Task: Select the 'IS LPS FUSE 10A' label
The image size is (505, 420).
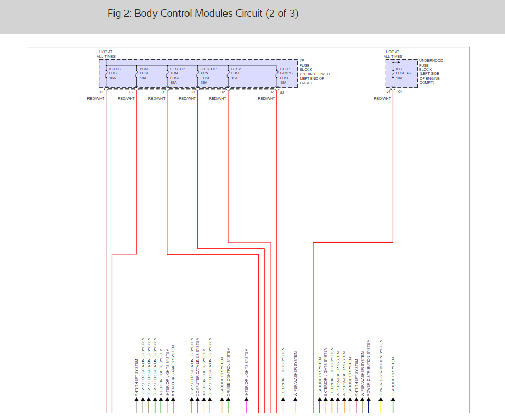Action: pyautogui.click(x=115, y=73)
